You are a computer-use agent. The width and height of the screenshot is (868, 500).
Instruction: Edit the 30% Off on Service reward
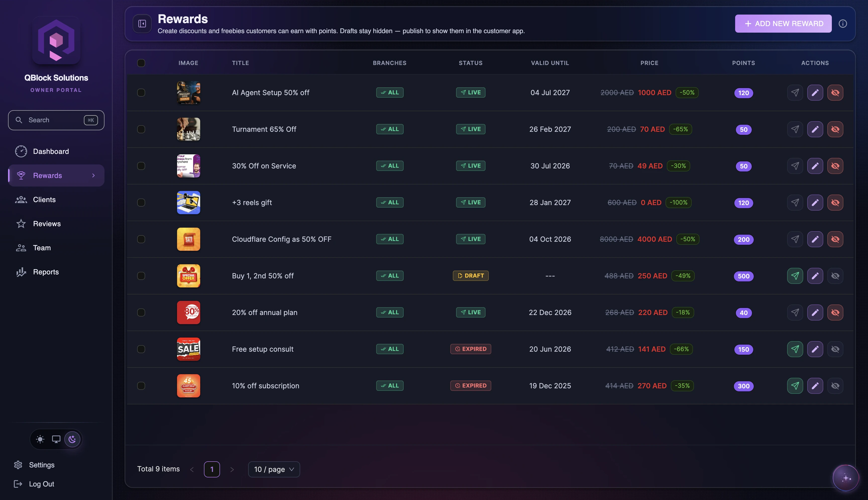815,166
